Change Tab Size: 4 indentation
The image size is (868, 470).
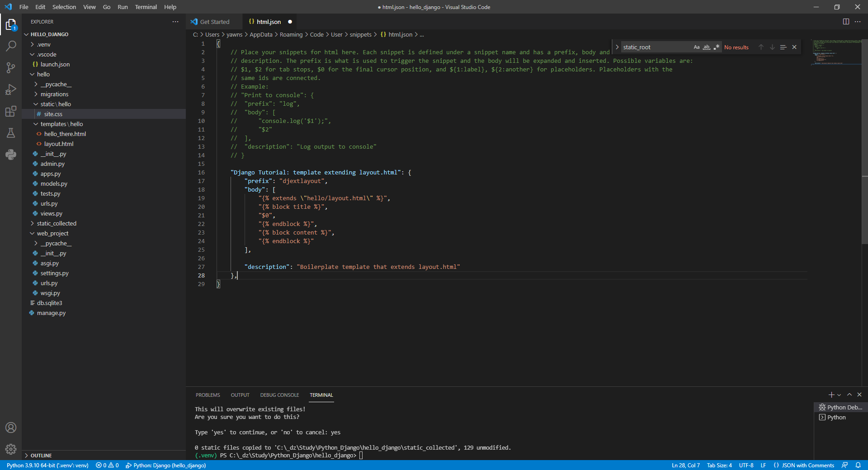(719, 465)
